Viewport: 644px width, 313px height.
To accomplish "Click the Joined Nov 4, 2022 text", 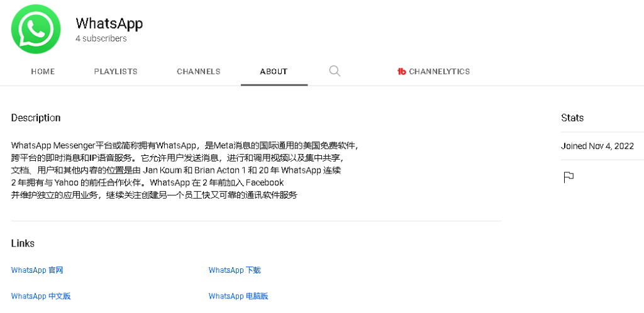I will (597, 146).
